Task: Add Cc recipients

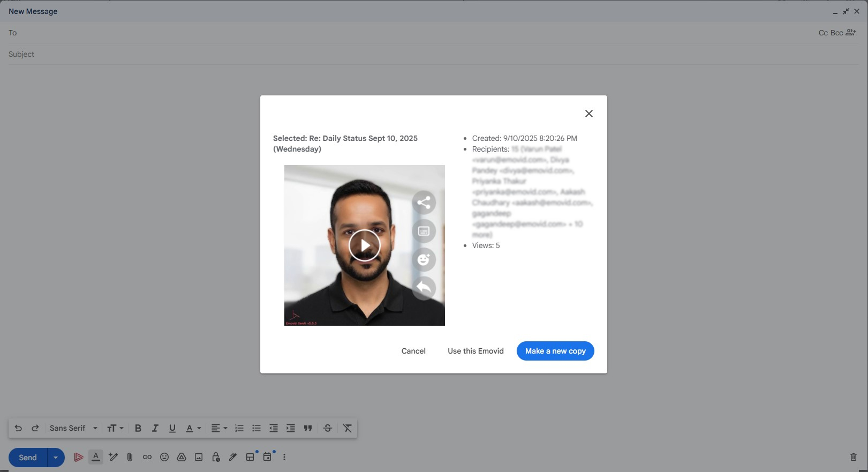Action: pos(823,33)
